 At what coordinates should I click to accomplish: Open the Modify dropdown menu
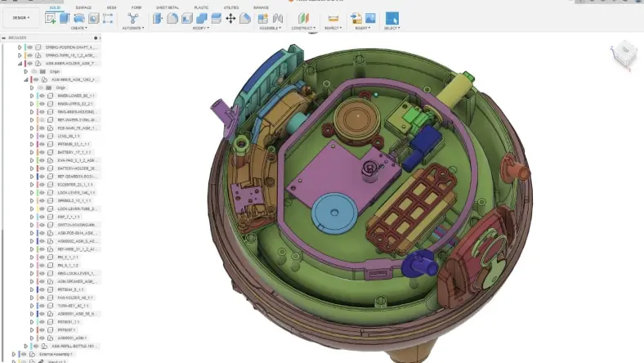click(x=201, y=28)
